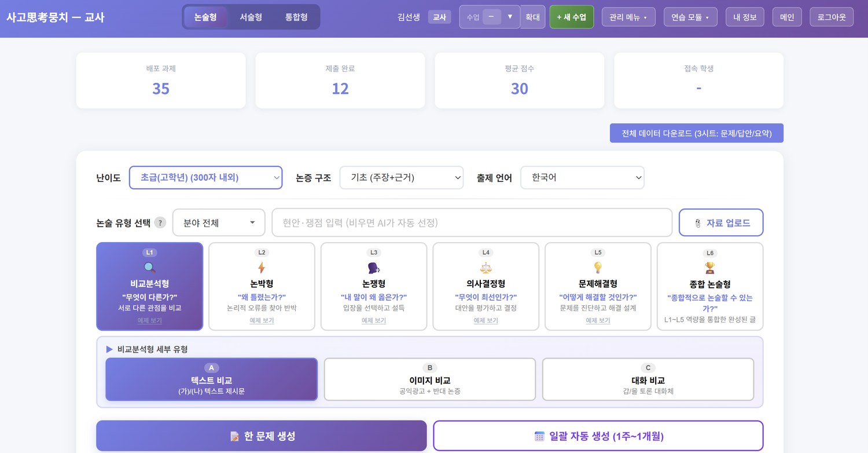
Task: Open 예제 보기 link on 논쟁형 card
Action: tap(374, 320)
